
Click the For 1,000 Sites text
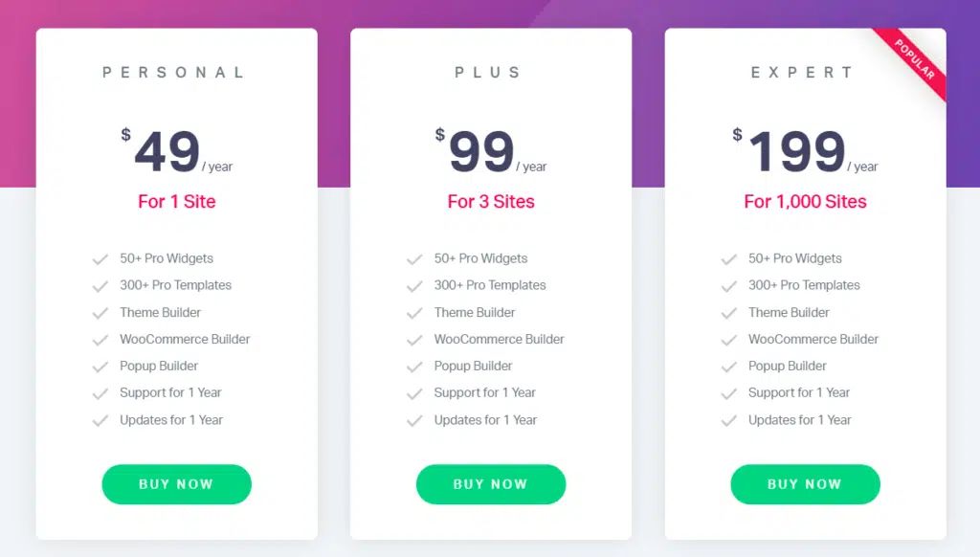click(x=805, y=202)
